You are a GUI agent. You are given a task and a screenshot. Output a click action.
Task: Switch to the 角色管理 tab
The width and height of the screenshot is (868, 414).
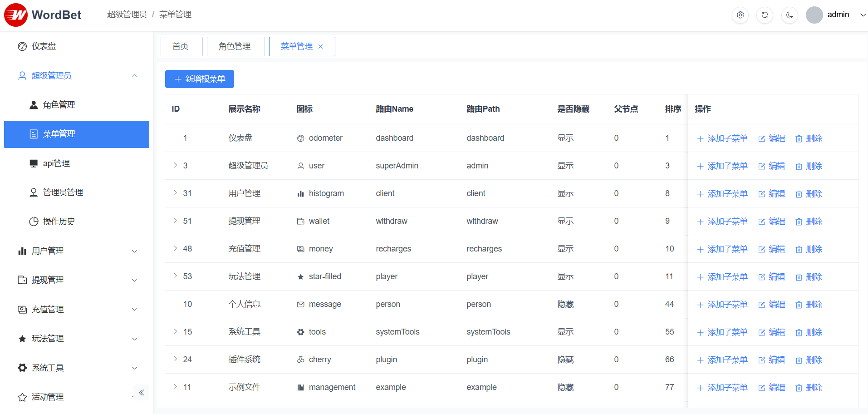235,46
